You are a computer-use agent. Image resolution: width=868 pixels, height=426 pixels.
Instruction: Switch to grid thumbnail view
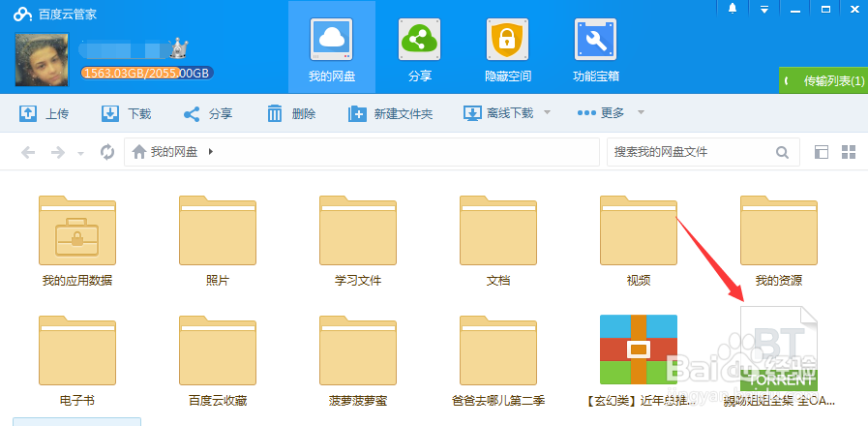coord(849,152)
